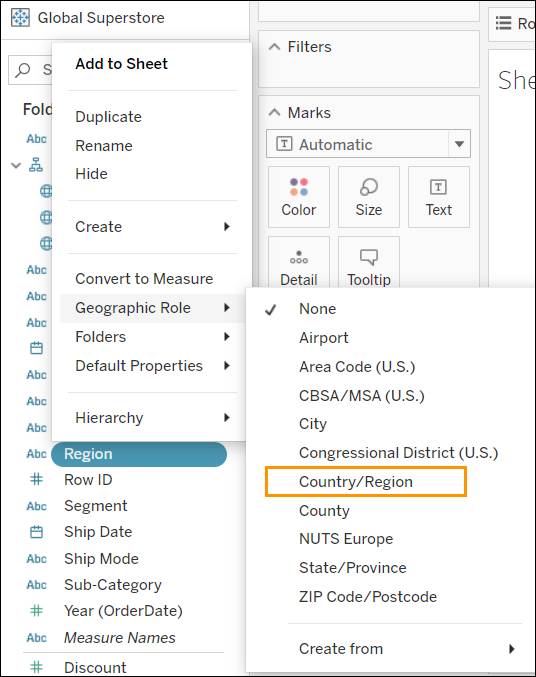The width and height of the screenshot is (536, 677).
Task: Click the Abc icon beside Ship Mode
Action: 36,559
